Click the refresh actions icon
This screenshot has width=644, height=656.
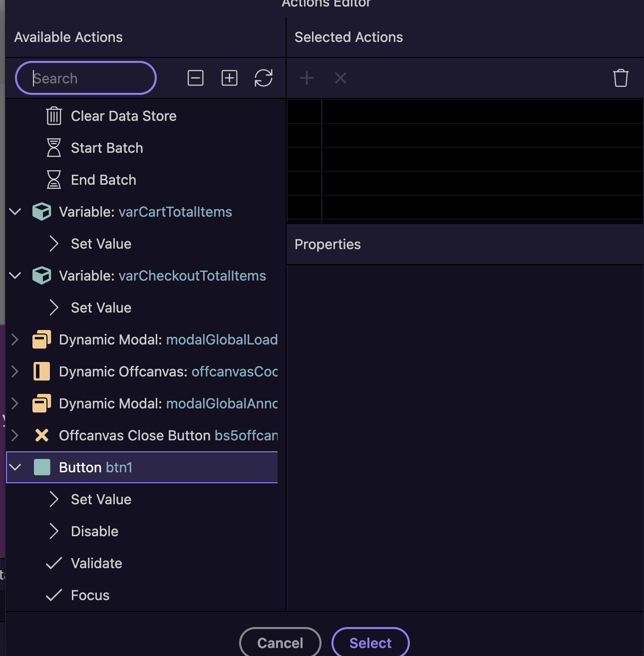[263, 78]
